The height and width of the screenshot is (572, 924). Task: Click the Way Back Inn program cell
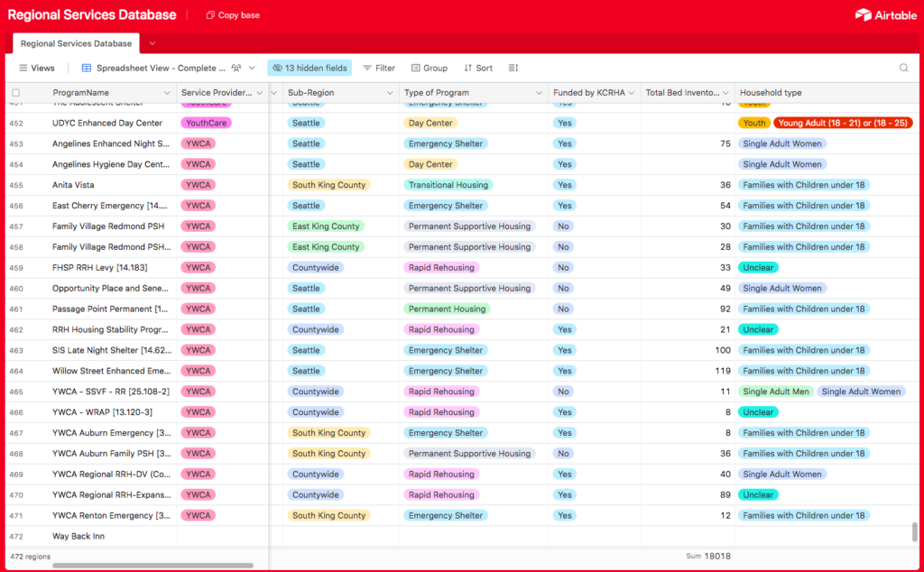(79, 537)
